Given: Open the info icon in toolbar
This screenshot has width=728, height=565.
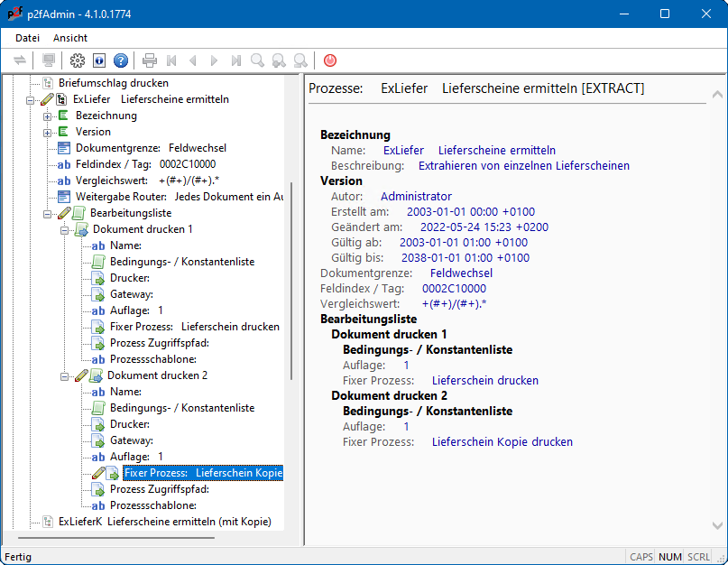Looking at the screenshot, I should 99,60.
